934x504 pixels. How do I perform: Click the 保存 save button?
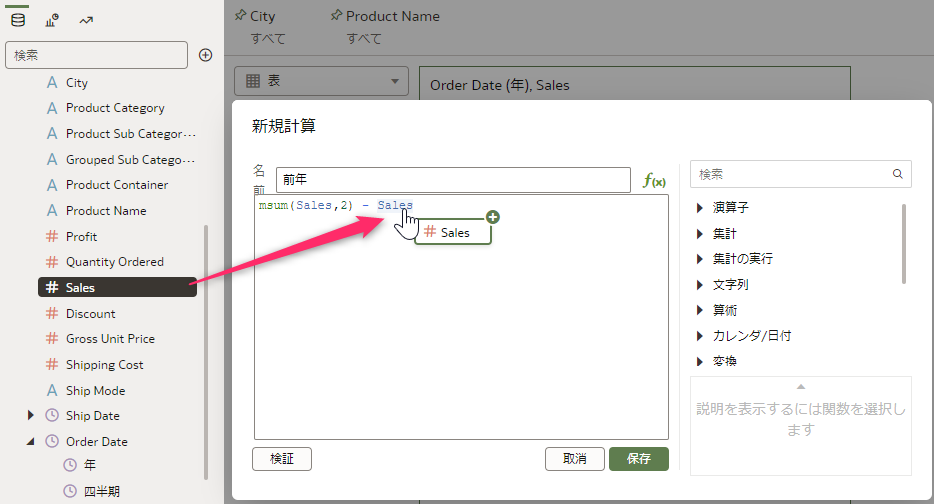(639, 459)
